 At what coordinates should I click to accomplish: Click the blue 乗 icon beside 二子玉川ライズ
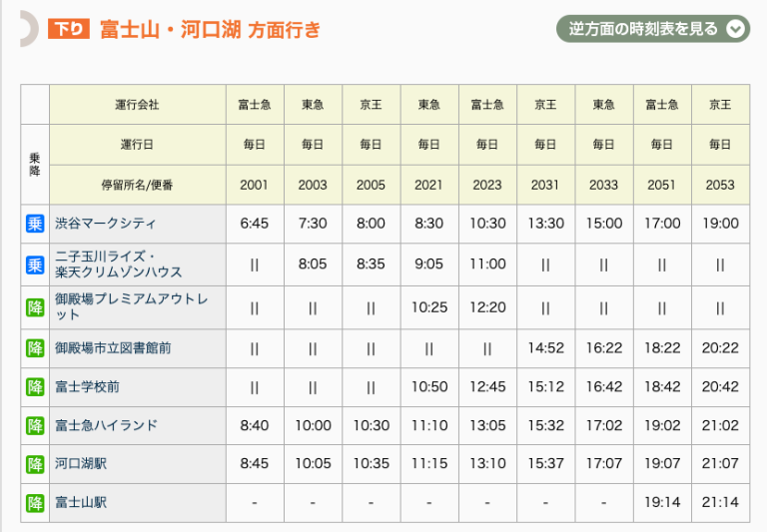[x=35, y=265]
